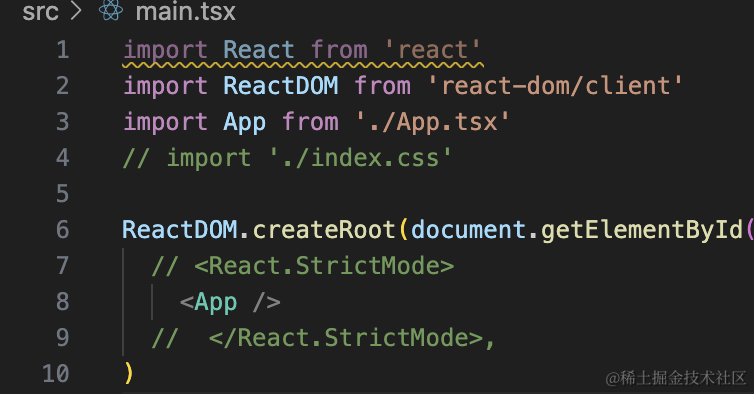Click the underlined React identifier on line 1

click(x=259, y=50)
